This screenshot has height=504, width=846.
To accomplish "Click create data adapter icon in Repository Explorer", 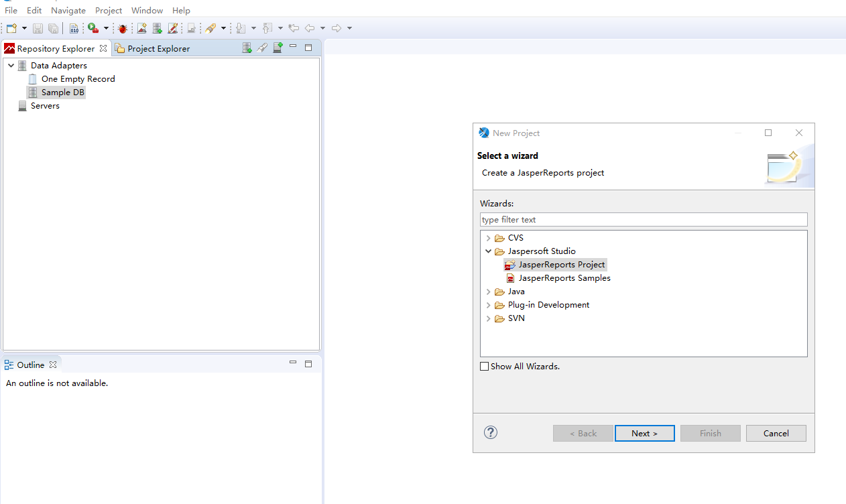I will [247, 48].
